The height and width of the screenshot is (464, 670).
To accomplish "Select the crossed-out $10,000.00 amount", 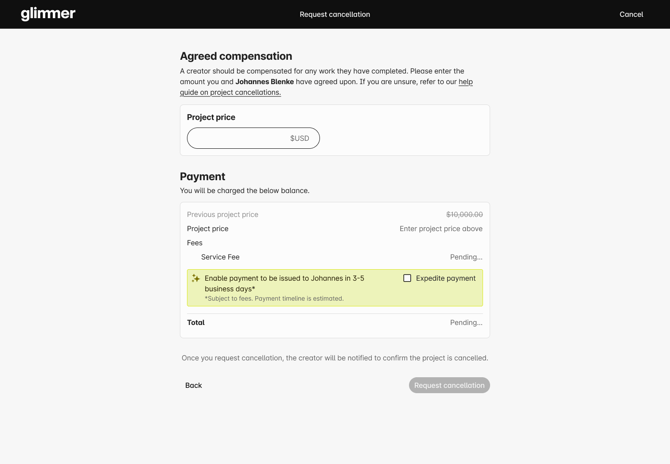I will (x=464, y=214).
